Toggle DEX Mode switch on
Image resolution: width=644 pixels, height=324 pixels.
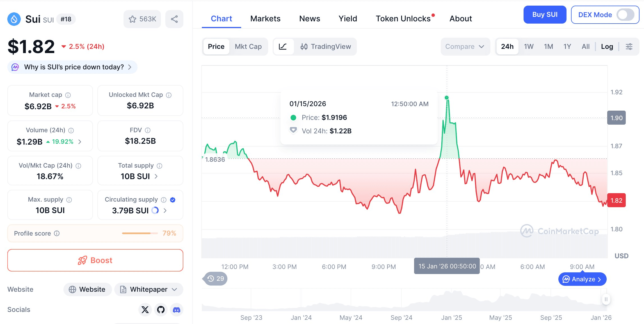tap(625, 15)
